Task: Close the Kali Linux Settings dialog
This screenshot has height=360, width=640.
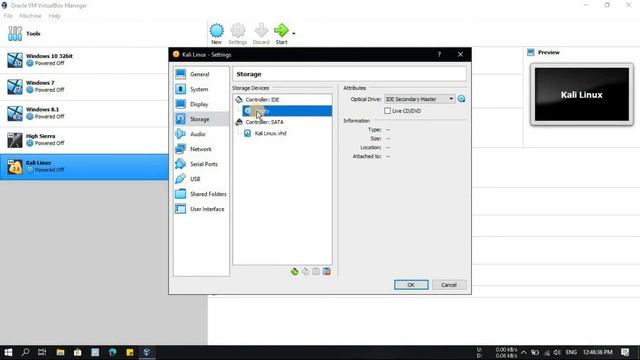Action: coord(460,54)
